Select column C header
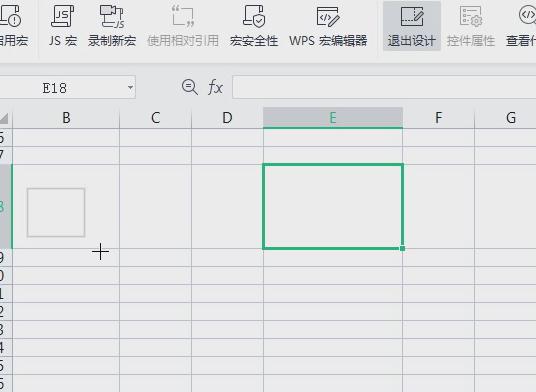This screenshot has height=392, width=536. point(156,118)
